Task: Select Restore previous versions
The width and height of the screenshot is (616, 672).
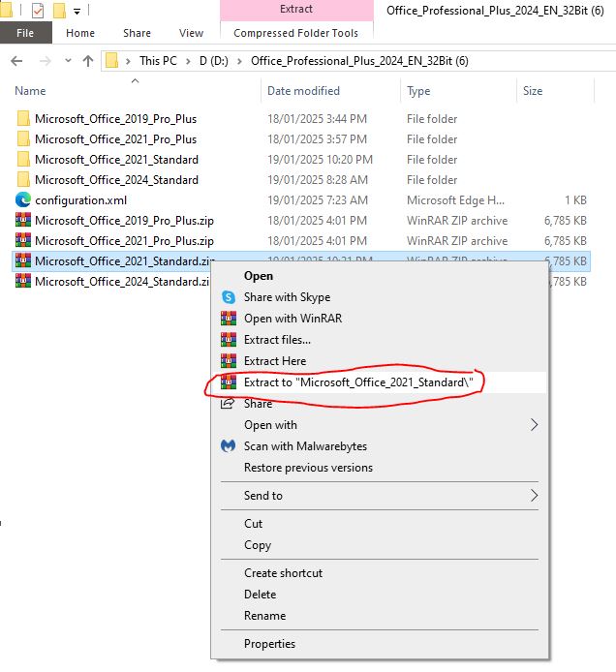Action: click(380, 468)
